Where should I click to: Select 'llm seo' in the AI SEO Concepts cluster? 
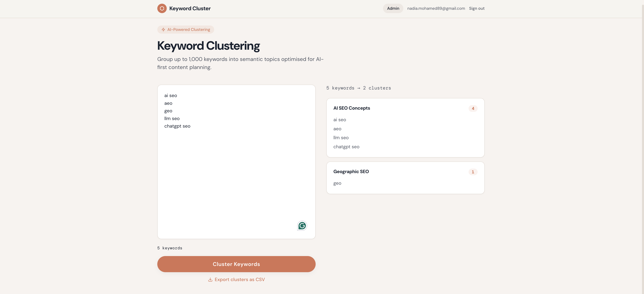(341, 138)
